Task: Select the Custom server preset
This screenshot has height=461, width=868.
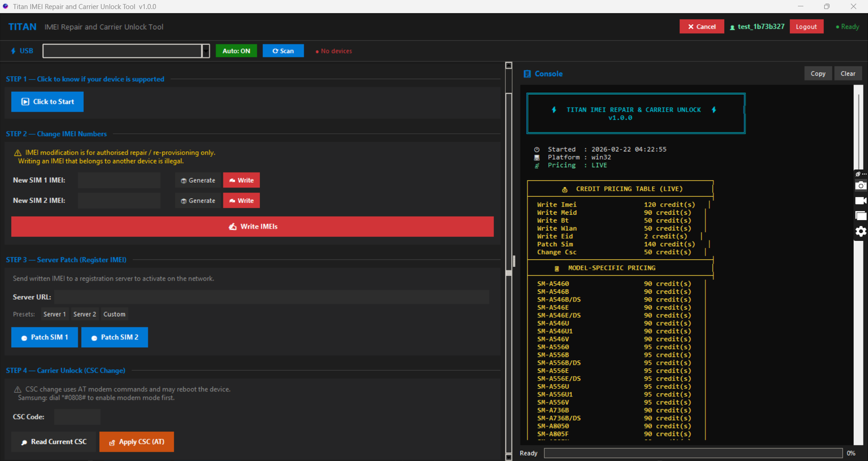Action: pos(114,315)
